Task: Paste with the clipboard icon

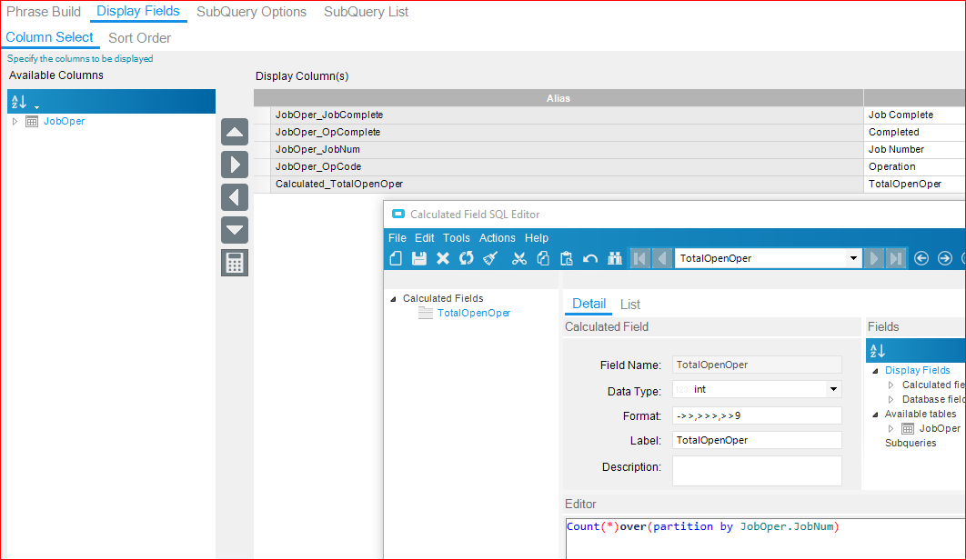Action: point(566,258)
